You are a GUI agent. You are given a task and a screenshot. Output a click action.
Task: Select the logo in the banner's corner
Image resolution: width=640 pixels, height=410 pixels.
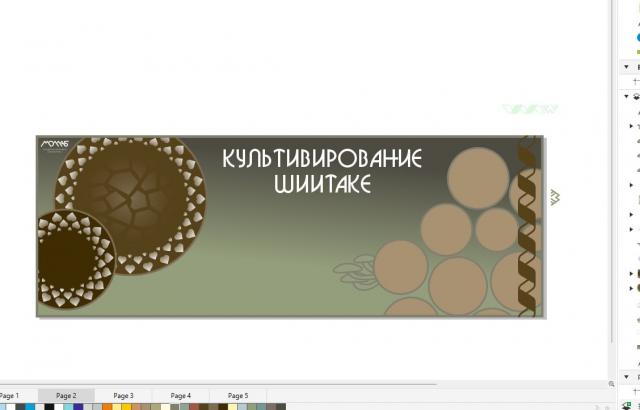coord(54,146)
